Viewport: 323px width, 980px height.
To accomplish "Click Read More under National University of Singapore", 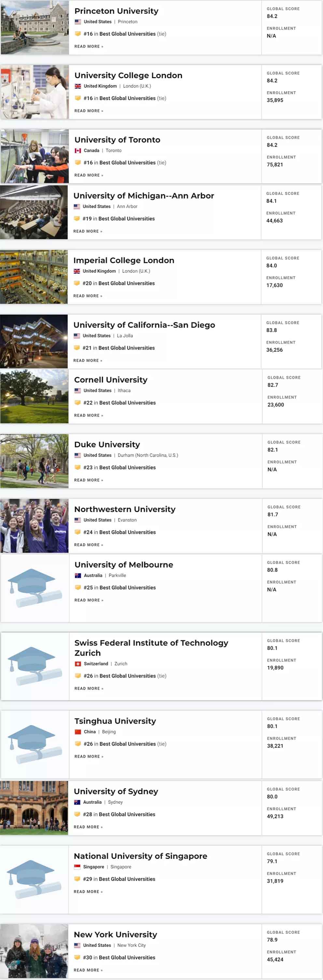I will click(88, 892).
